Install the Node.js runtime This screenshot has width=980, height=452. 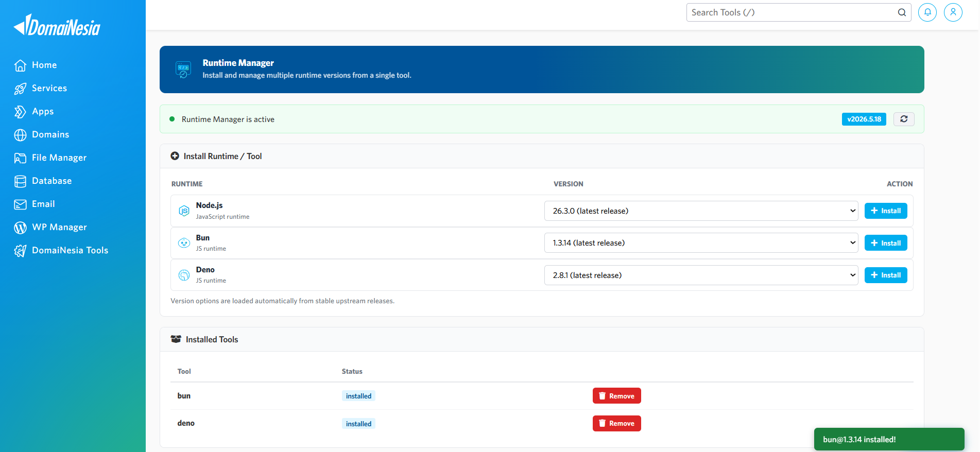[x=886, y=211]
